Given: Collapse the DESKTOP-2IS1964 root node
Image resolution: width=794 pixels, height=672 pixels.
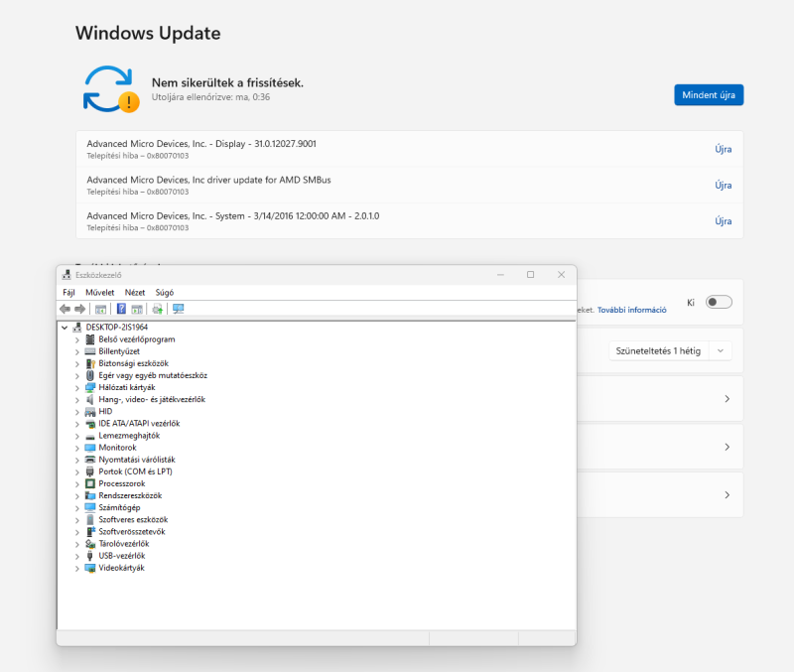Looking at the screenshot, I should point(65,328).
